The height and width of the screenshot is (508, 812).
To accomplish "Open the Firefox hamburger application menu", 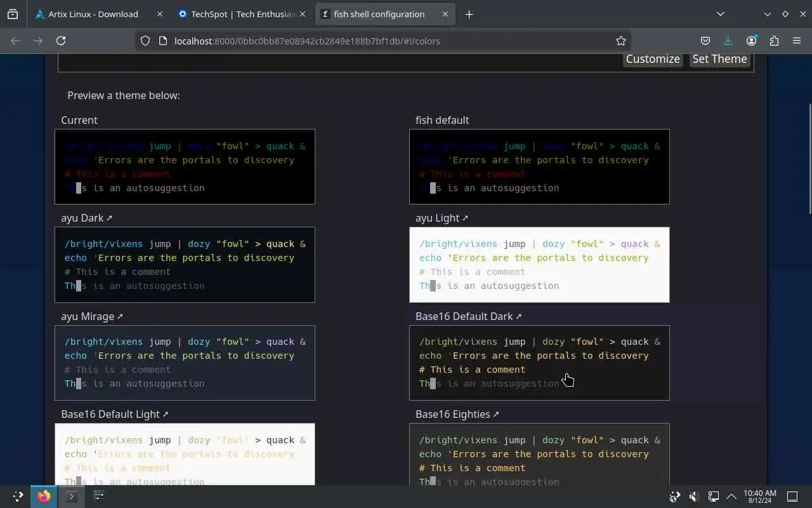I will tap(797, 41).
